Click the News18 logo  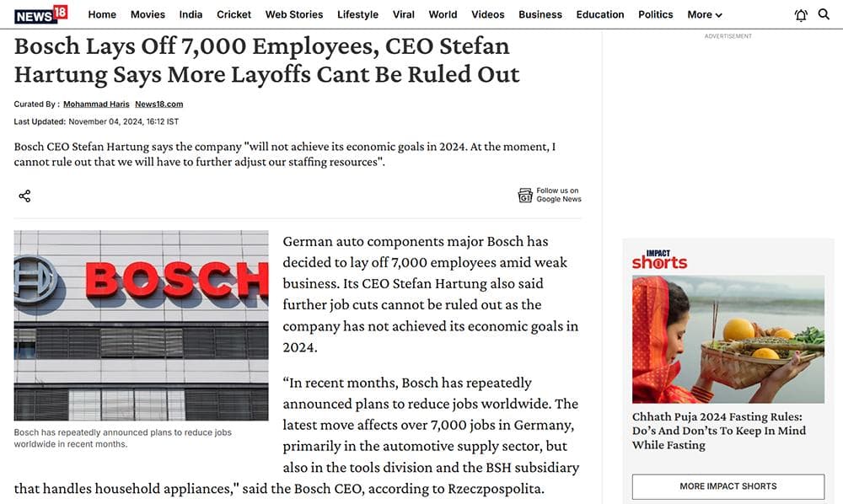[x=40, y=14]
